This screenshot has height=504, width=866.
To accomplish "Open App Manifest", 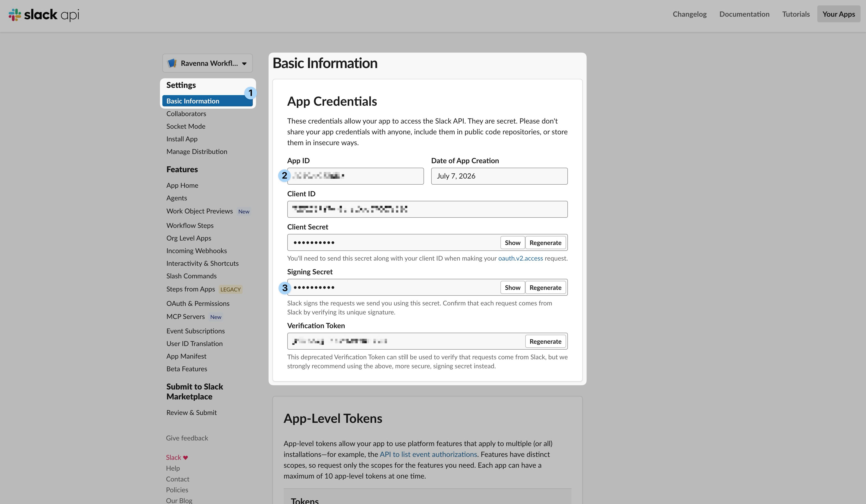I will (x=186, y=356).
